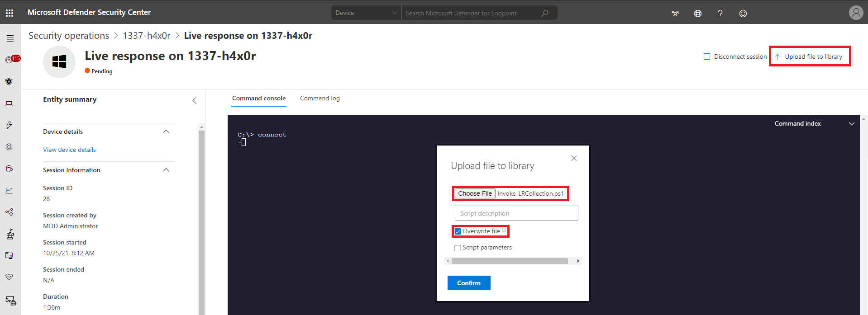Expand the hamburger navigation menu
868x315 pixels.
(10, 38)
